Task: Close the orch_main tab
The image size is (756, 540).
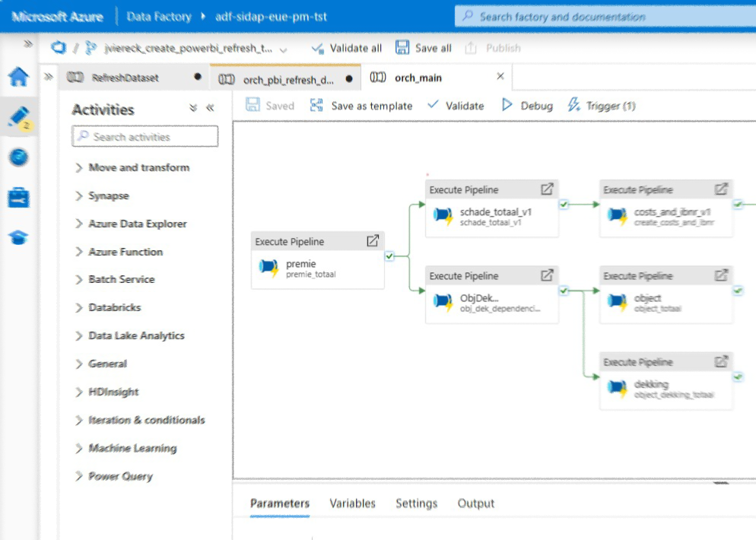Action: pyautogui.click(x=500, y=77)
